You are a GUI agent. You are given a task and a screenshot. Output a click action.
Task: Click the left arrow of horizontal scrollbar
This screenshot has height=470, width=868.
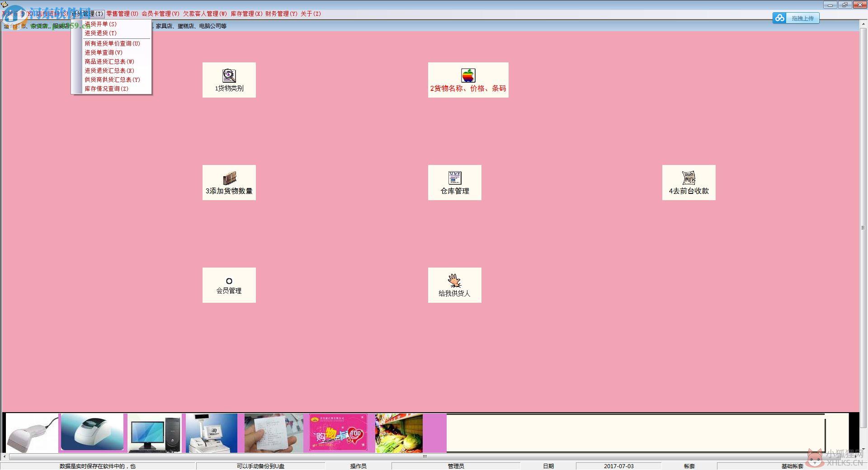pyautogui.click(x=4, y=456)
